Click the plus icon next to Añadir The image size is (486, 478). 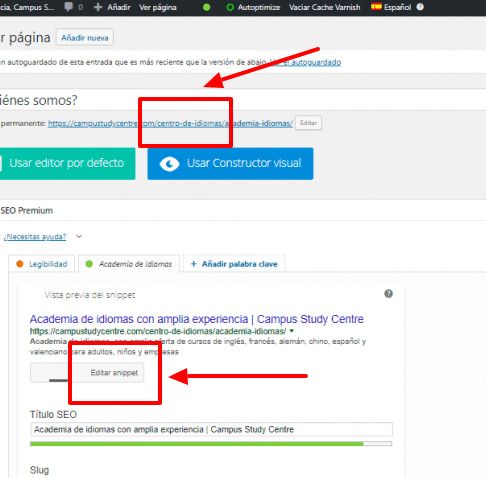coord(98,7)
